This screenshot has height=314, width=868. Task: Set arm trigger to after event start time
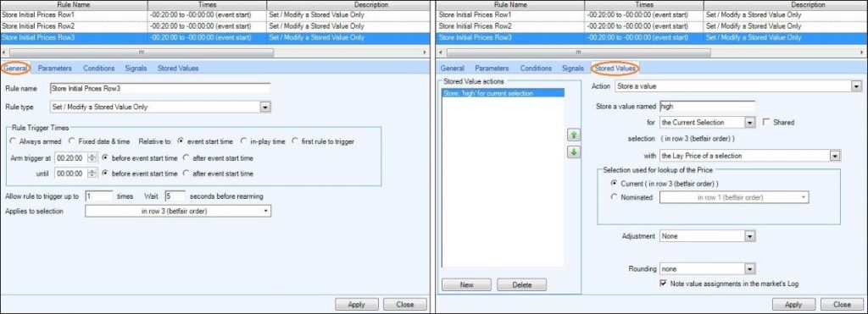click(x=186, y=157)
